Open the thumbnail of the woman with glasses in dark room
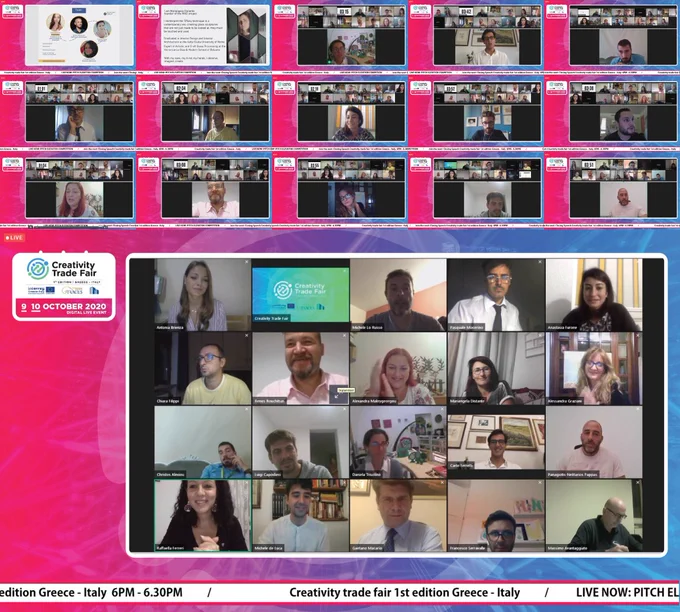This screenshot has width=680, height=612. point(351,188)
